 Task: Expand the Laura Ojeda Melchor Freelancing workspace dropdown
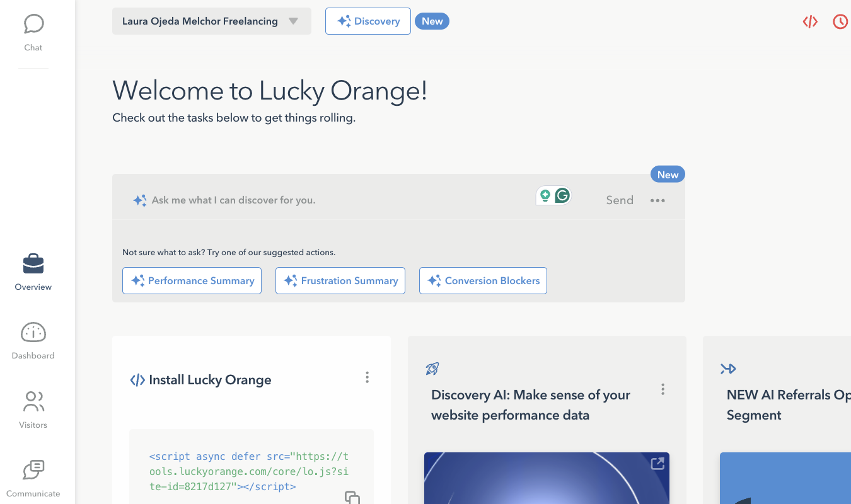(292, 21)
